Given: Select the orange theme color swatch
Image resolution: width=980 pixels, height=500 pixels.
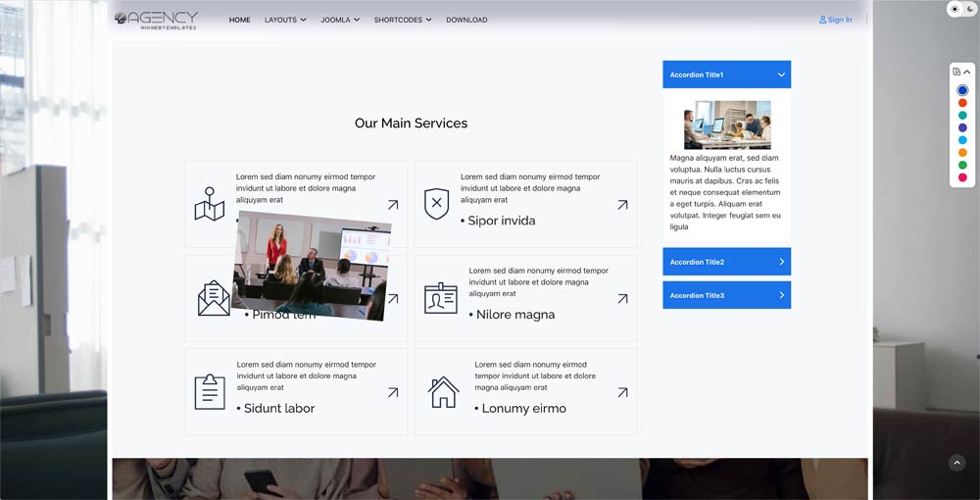Looking at the screenshot, I should point(962,153).
